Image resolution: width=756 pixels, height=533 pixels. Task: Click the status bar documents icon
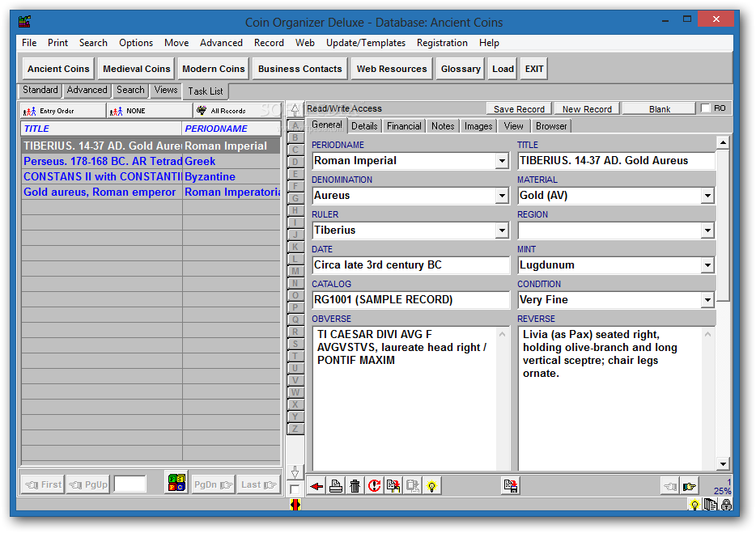tap(710, 505)
